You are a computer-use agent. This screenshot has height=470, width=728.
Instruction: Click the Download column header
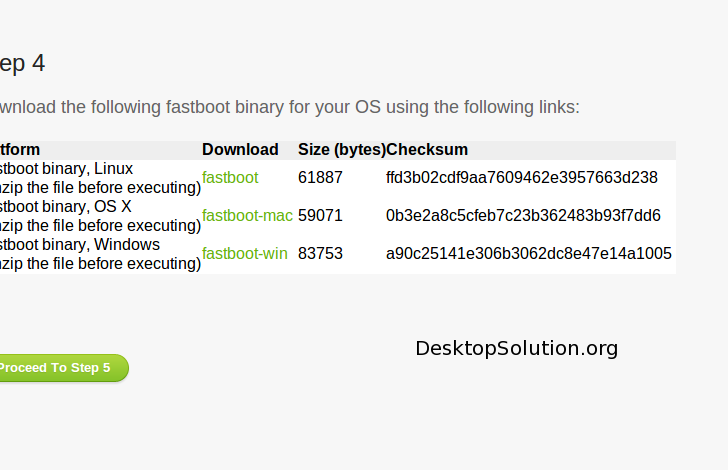[240, 150]
